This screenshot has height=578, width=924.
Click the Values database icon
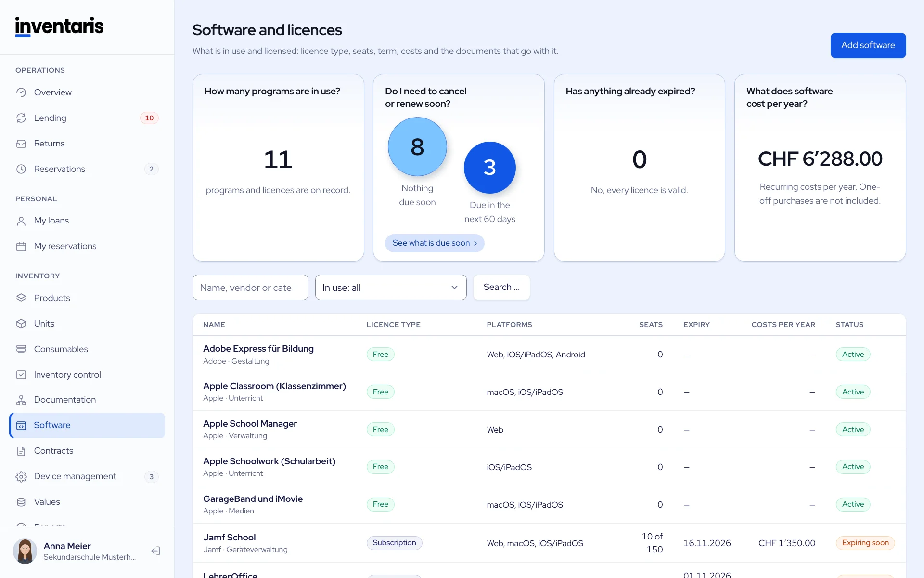click(x=21, y=502)
